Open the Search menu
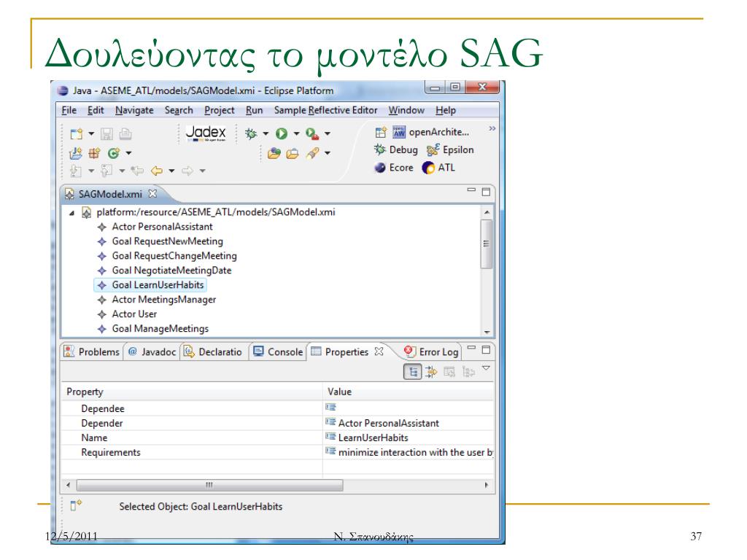 [x=179, y=111]
